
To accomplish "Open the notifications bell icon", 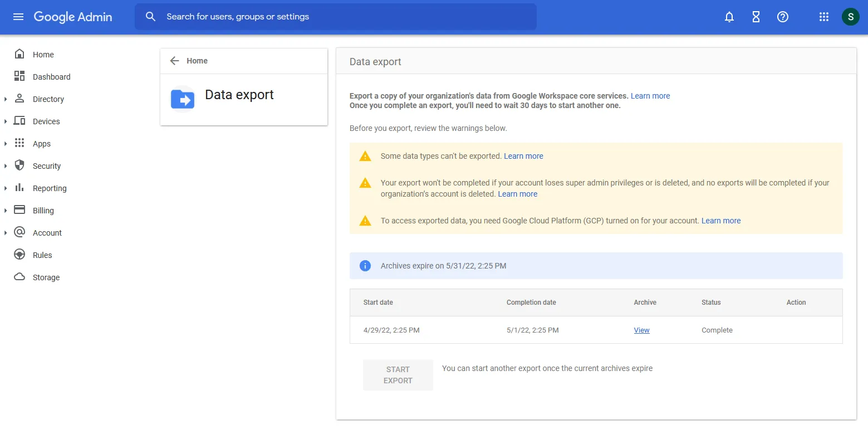I will pyautogui.click(x=729, y=17).
